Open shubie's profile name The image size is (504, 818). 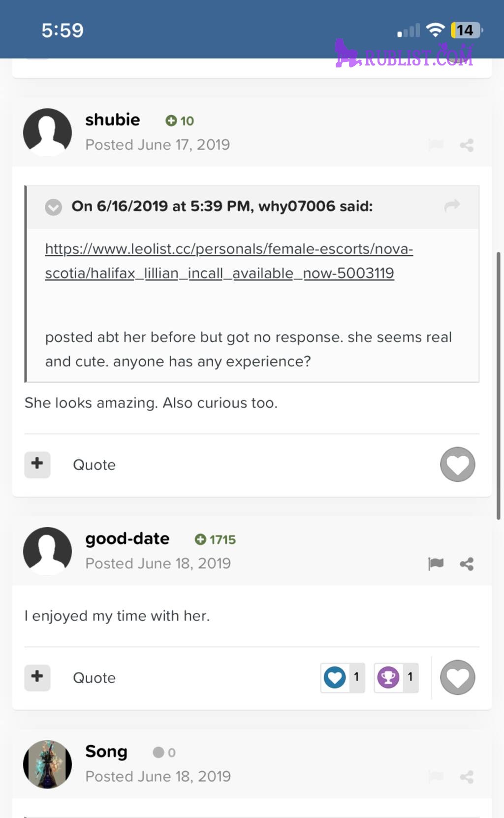pos(113,120)
